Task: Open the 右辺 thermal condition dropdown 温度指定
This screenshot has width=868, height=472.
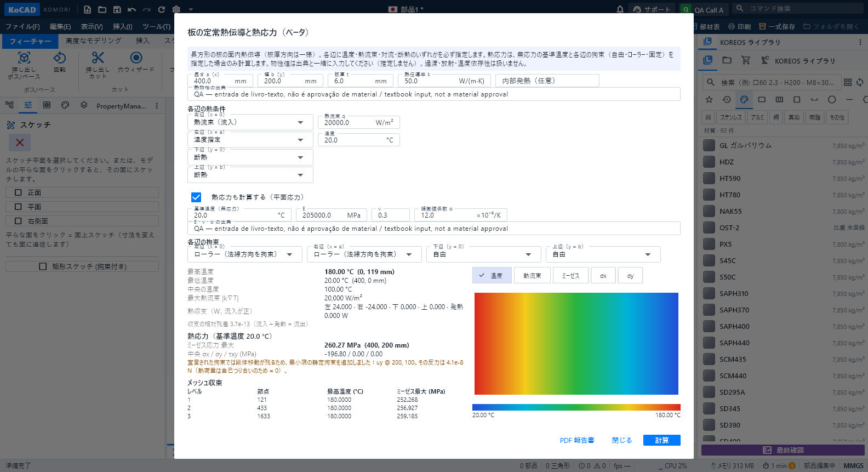Action: [250, 140]
